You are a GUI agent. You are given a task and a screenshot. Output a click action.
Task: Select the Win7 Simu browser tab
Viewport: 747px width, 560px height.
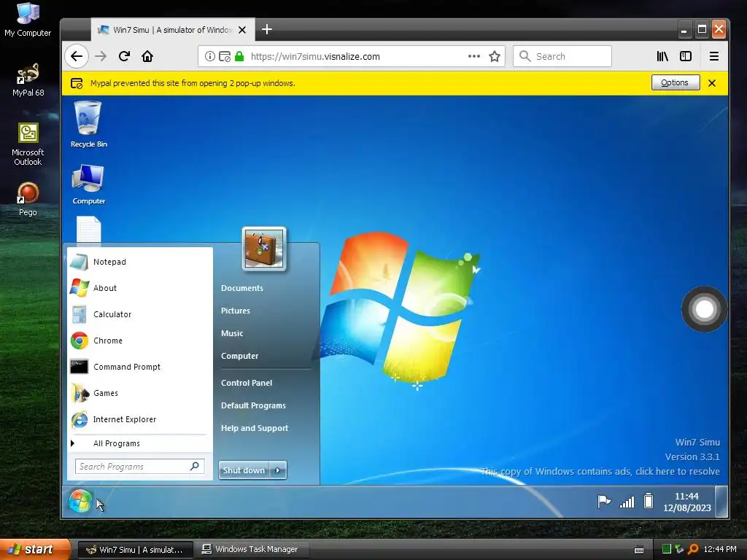pos(172,29)
